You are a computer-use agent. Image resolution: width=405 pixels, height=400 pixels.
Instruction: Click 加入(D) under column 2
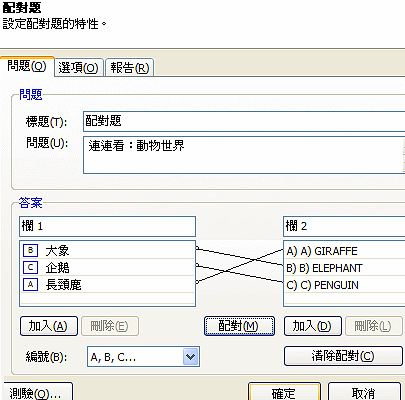tap(313, 326)
